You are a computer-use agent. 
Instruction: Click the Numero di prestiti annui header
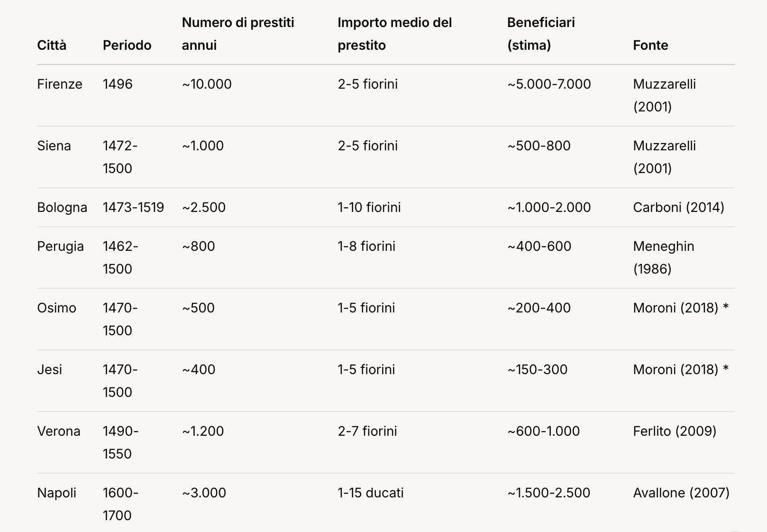coord(238,34)
